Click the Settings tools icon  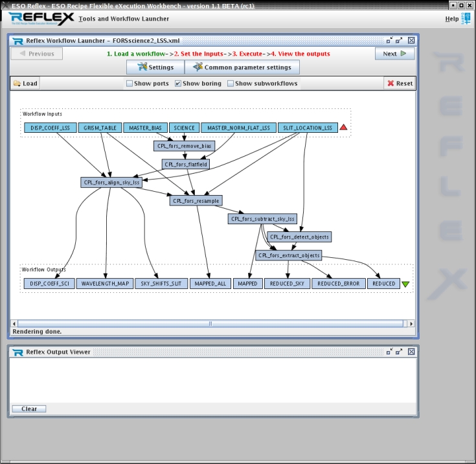pos(142,67)
